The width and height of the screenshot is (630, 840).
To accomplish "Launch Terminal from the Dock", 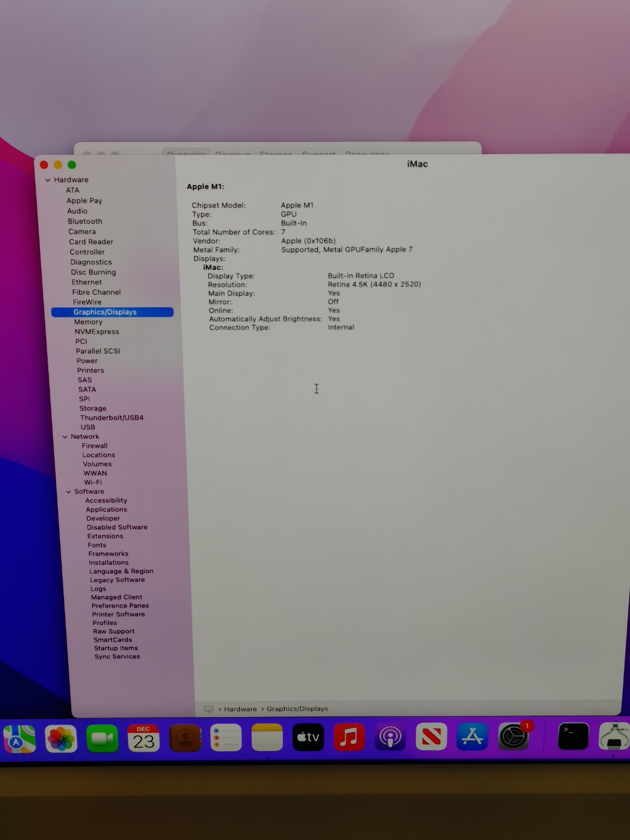I will coord(573,736).
